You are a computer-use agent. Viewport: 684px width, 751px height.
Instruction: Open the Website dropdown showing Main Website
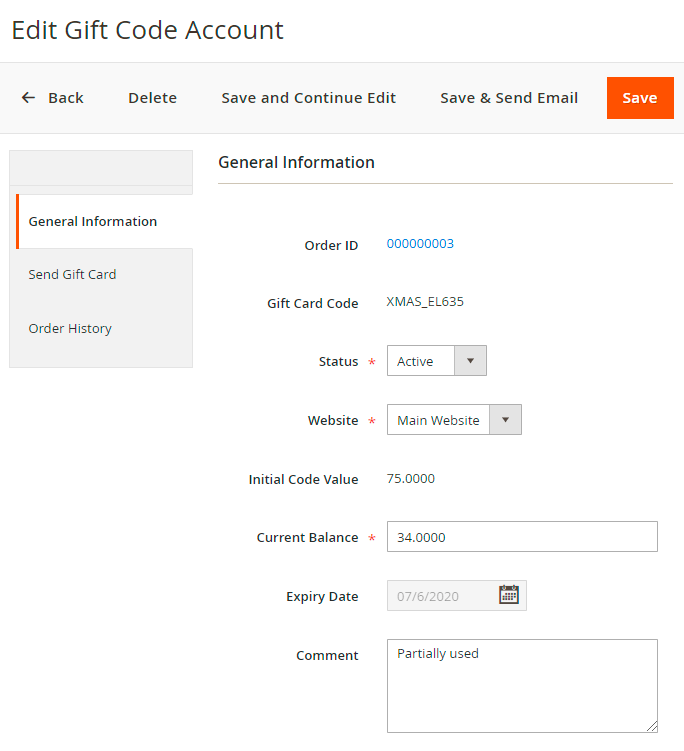click(454, 420)
